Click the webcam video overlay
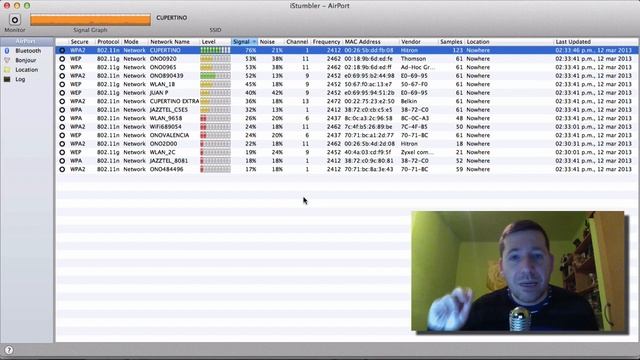640x360 pixels. pos(518,271)
